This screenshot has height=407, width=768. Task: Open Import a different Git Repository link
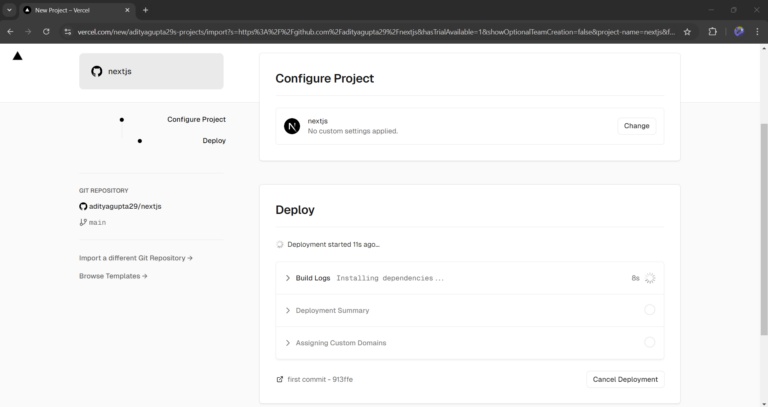136,258
